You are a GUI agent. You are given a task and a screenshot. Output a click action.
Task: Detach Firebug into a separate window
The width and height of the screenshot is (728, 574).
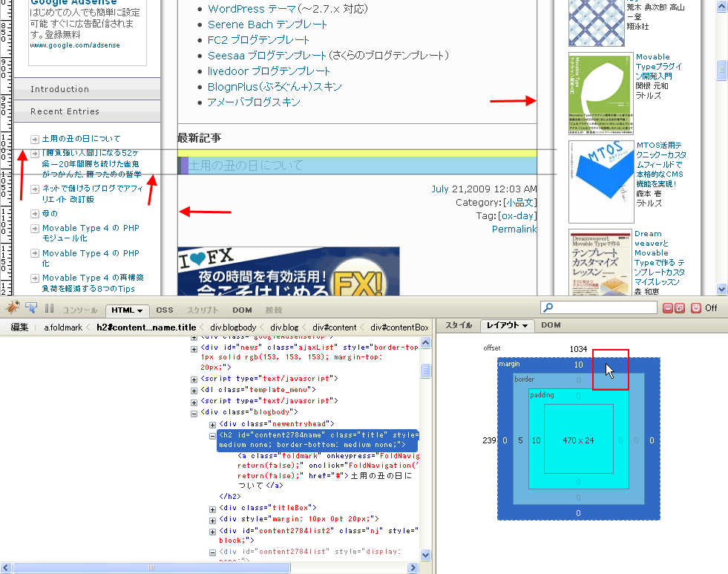click(679, 308)
